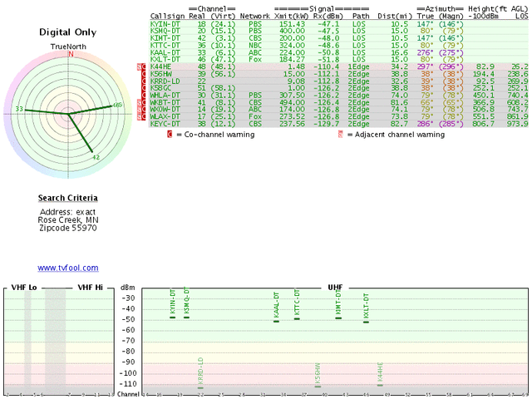Click the KYIN-DT marker in UHF signal chart
532x399 pixels.
point(173,318)
